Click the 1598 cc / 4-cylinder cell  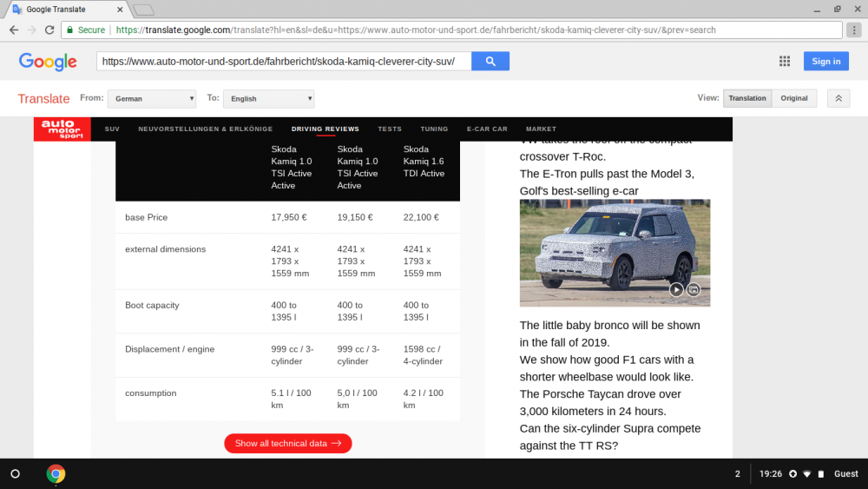(423, 355)
